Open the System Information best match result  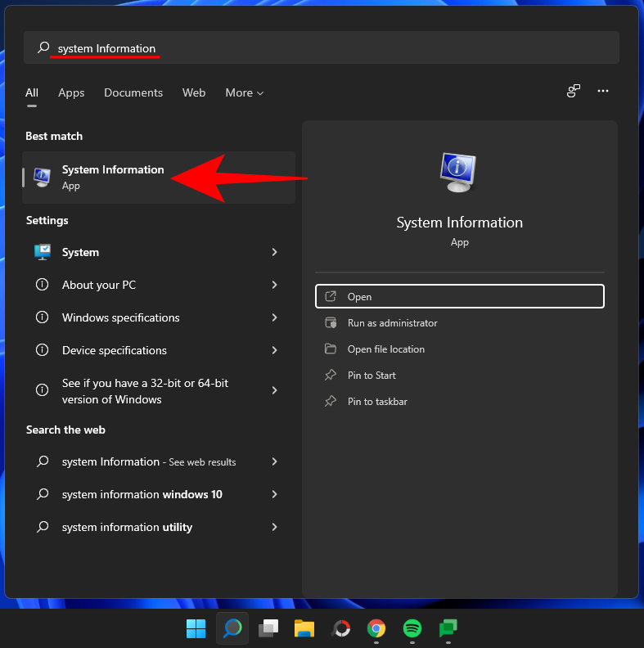tap(113, 178)
